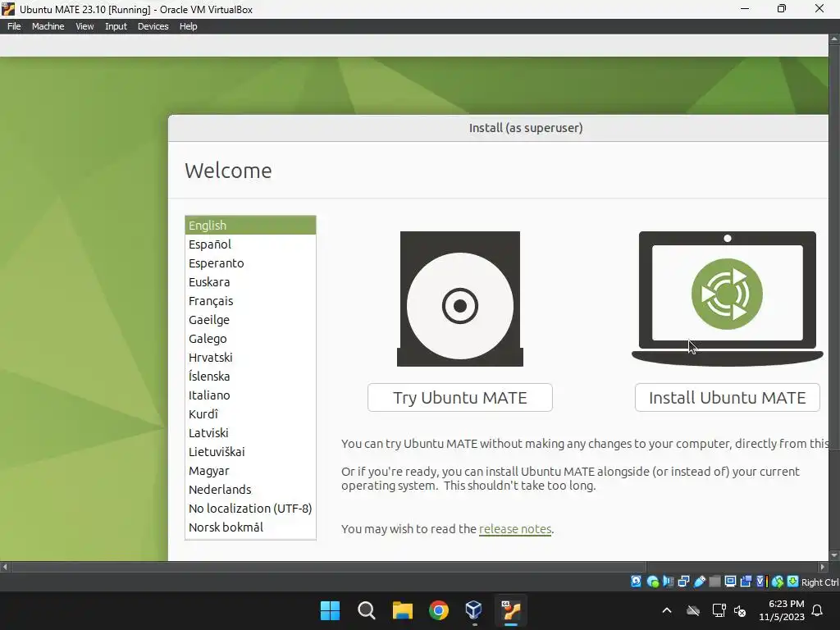The height and width of the screenshot is (630, 840).
Task: Select Galego in the language list
Action: click(x=250, y=339)
